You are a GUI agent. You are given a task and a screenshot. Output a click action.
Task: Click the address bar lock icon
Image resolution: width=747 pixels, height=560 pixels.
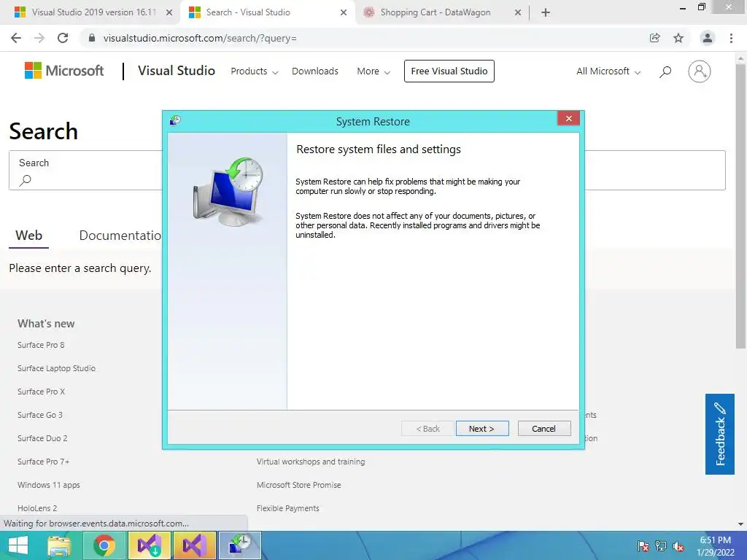(92, 38)
